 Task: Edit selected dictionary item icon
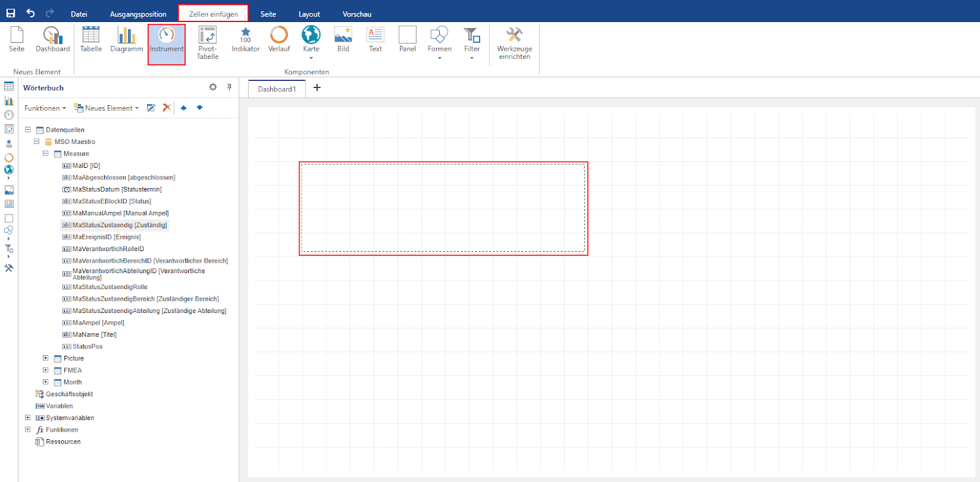(x=151, y=108)
